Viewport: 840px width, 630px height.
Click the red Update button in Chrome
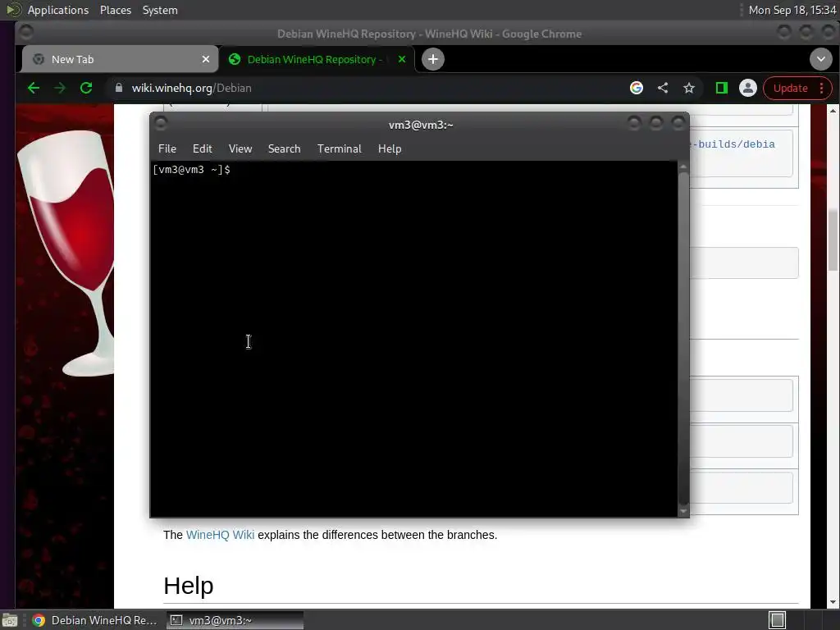790,89
